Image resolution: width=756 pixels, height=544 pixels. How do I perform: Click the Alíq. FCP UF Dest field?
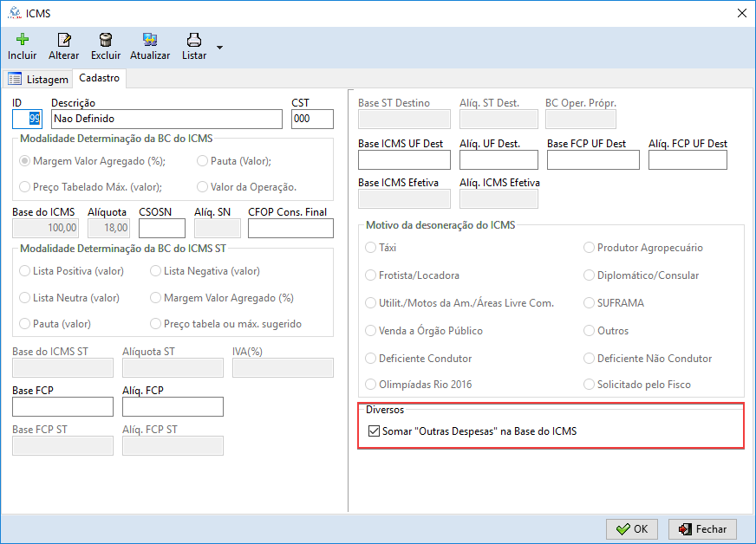pyautogui.click(x=688, y=159)
